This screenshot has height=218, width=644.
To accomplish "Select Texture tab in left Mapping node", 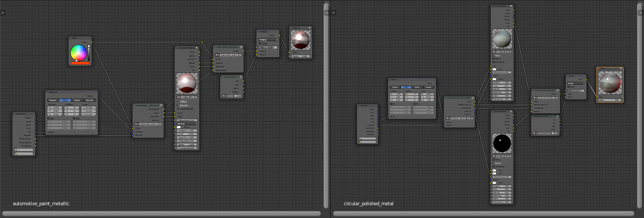I will pos(53,100).
